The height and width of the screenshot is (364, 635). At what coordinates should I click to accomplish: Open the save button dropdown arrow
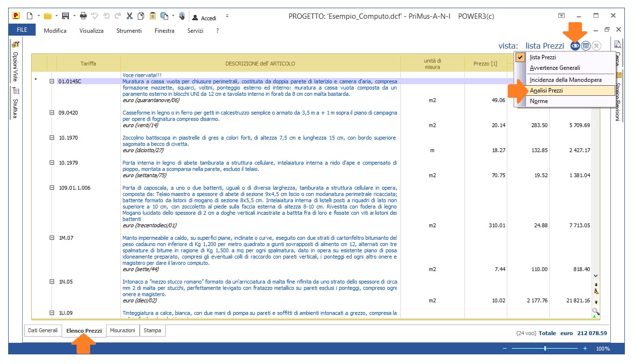point(74,15)
